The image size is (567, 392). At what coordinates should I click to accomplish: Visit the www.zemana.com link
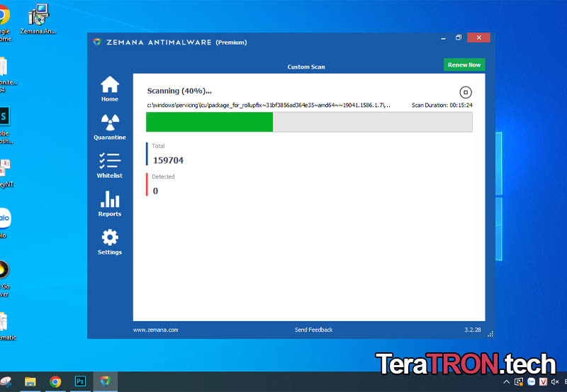click(x=155, y=330)
